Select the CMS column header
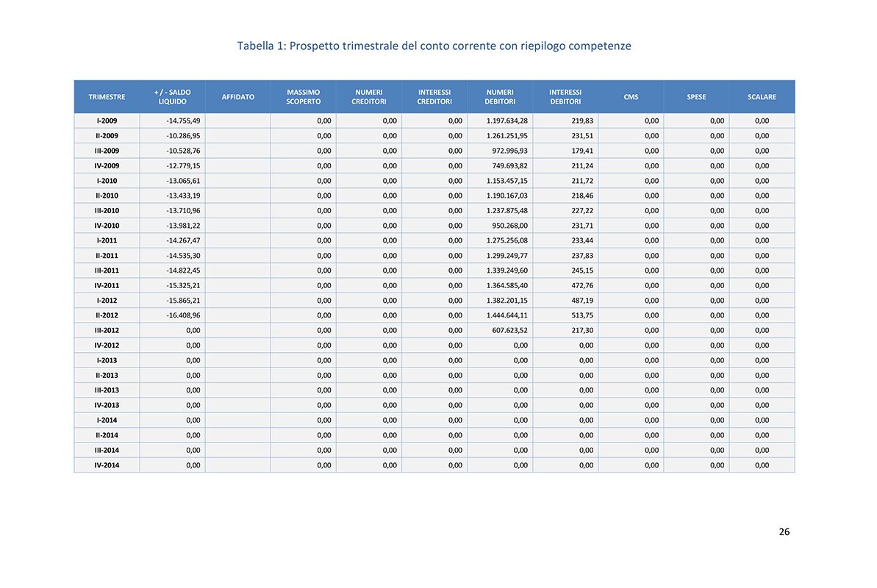877x588 pixels. [631, 97]
